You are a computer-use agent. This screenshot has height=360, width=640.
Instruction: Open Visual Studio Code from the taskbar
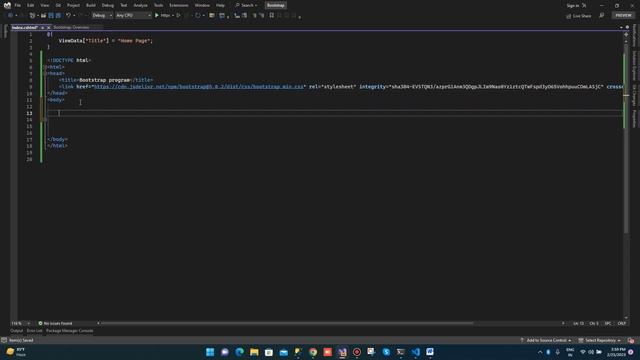click(416, 352)
